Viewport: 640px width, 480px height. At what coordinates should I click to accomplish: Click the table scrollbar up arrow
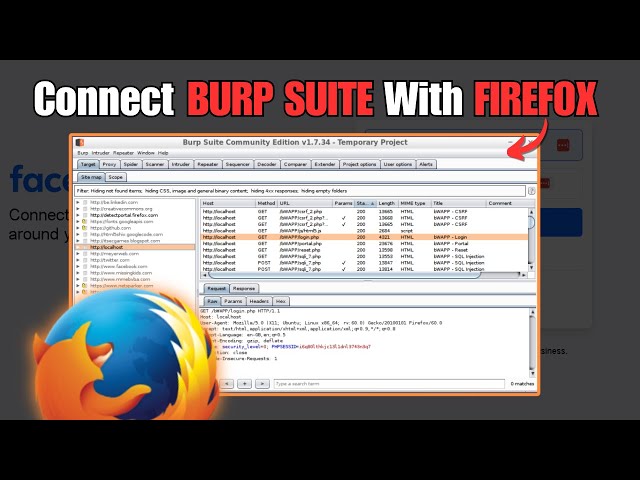[531, 212]
